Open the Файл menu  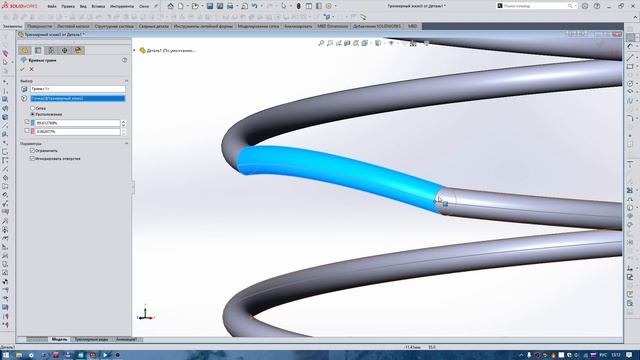52,7
